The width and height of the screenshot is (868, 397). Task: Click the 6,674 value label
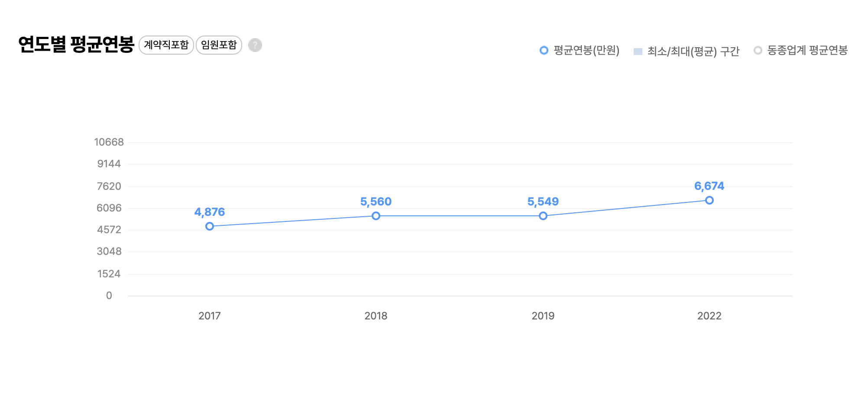[709, 186]
